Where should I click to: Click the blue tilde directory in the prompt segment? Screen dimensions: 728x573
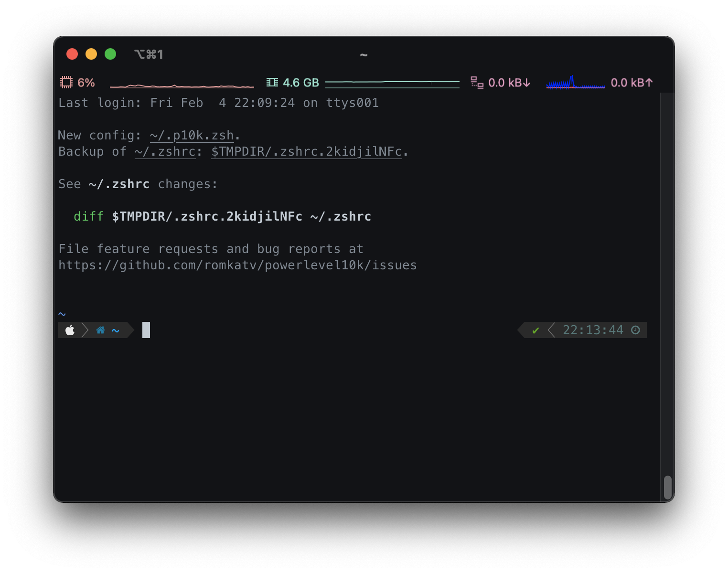tap(115, 330)
